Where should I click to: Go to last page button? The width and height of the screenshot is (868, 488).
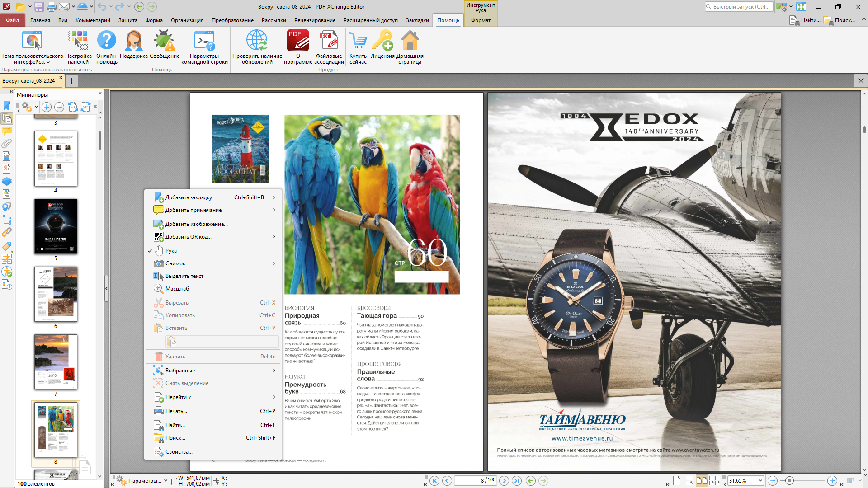517,481
